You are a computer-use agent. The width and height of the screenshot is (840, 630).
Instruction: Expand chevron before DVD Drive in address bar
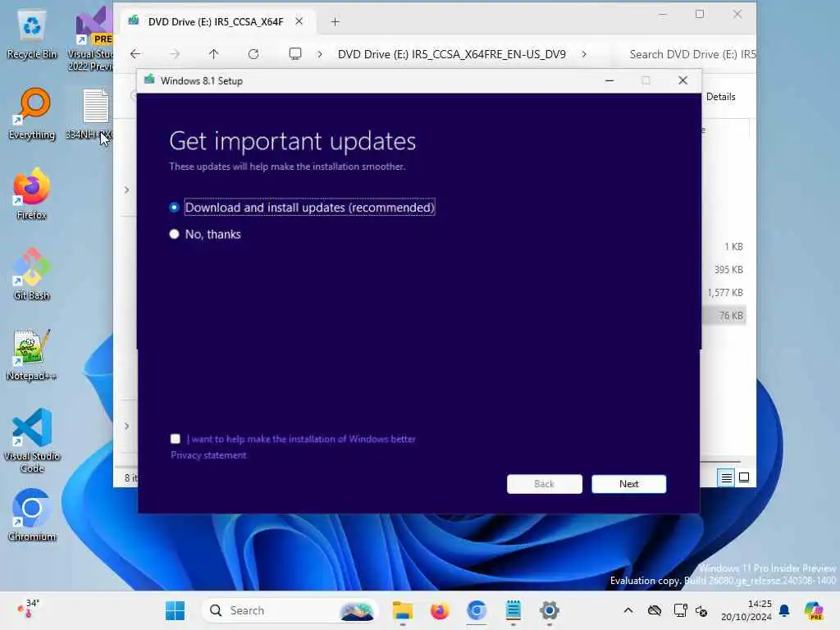(320, 54)
